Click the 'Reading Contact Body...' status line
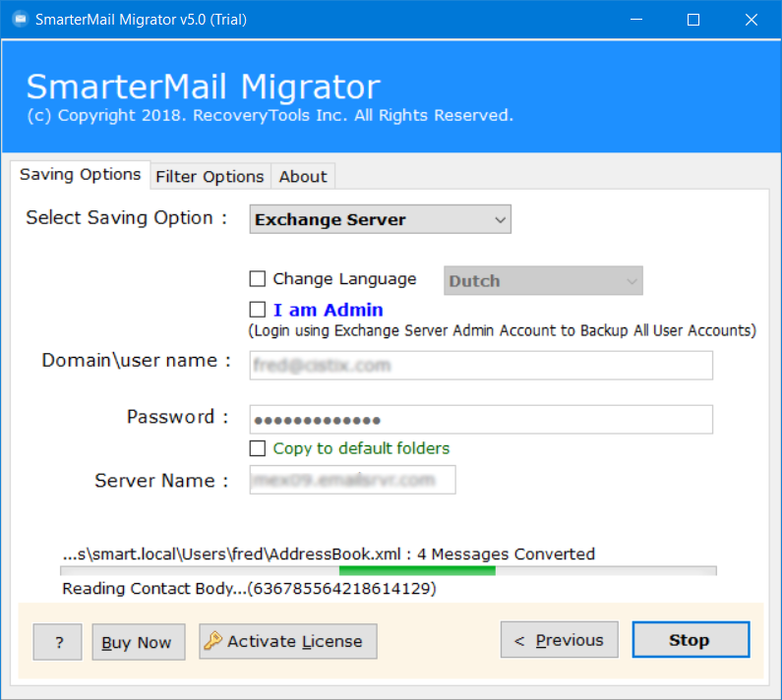Image resolution: width=782 pixels, height=700 pixels. 249,588
